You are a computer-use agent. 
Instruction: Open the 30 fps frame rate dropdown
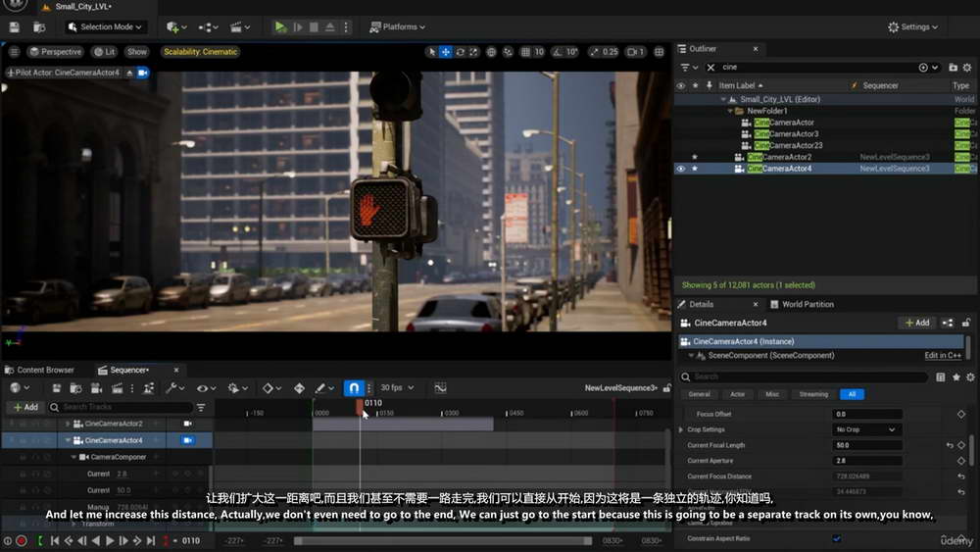coord(397,388)
